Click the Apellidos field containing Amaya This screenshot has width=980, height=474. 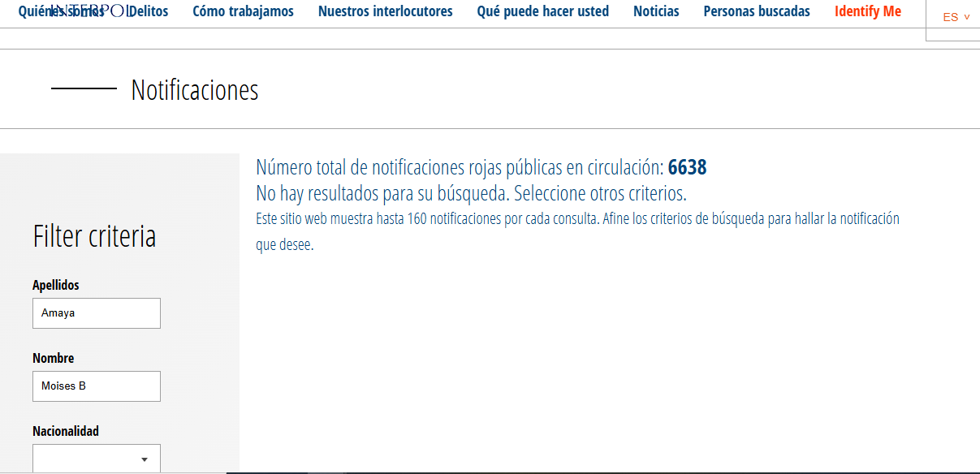point(97,313)
